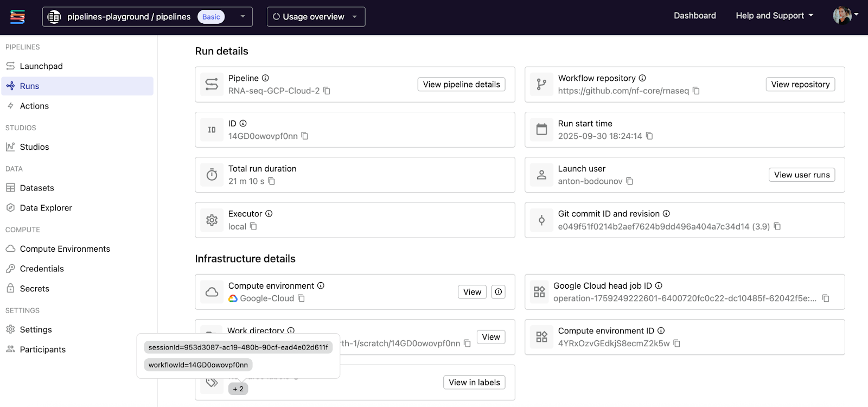Expand the Usage overview dropdown

pos(316,17)
